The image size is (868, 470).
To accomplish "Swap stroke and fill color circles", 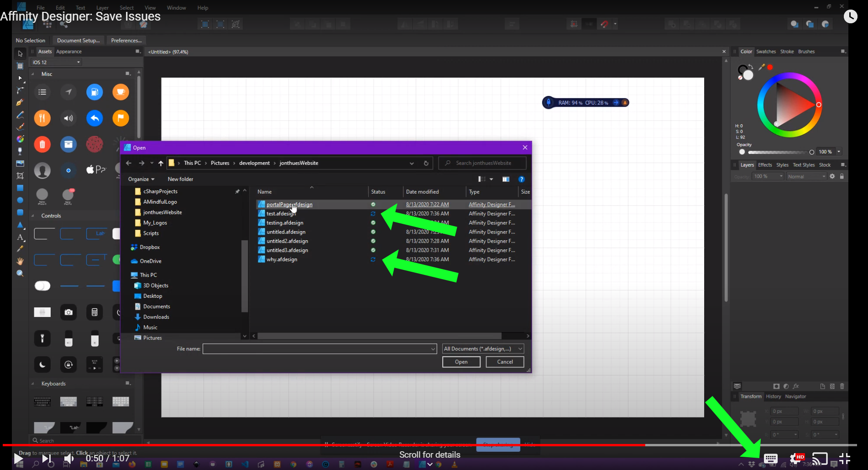I will 751,67.
